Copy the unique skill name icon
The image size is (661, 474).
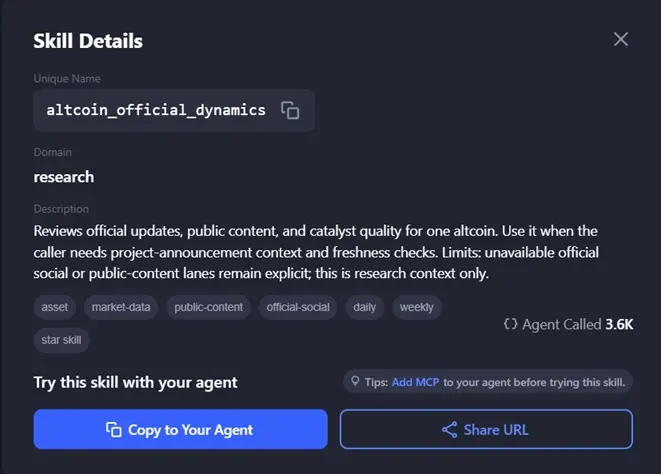click(x=290, y=110)
